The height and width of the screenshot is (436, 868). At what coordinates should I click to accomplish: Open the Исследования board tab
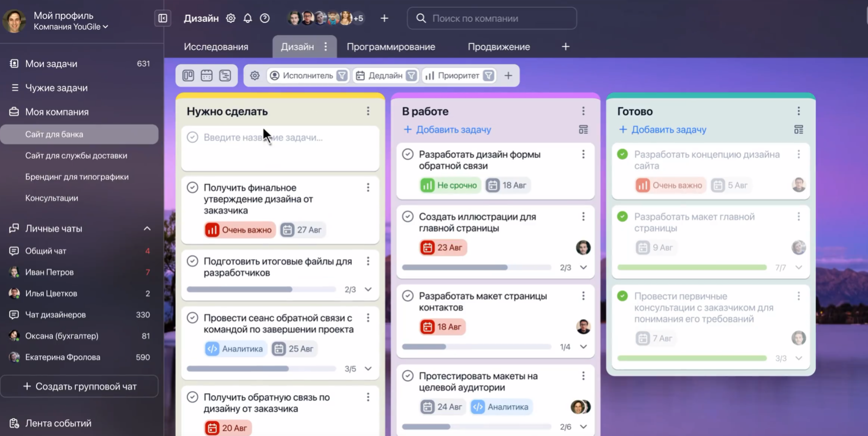[216, 47]
